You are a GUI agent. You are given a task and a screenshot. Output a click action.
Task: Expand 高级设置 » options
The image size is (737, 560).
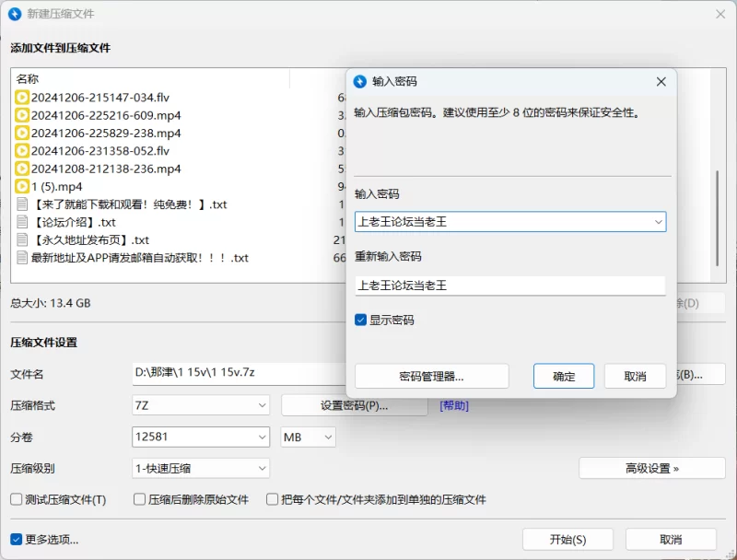click(652, 469)
